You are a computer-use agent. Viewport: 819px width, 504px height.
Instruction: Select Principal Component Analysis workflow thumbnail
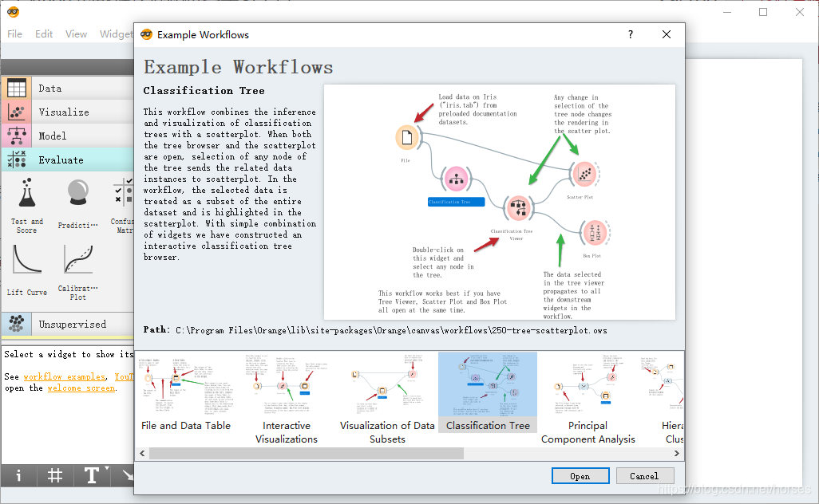588,399
